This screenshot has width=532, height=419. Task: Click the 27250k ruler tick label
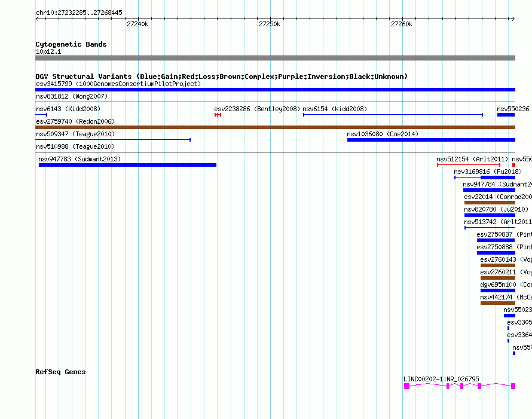tap(270, 24)
